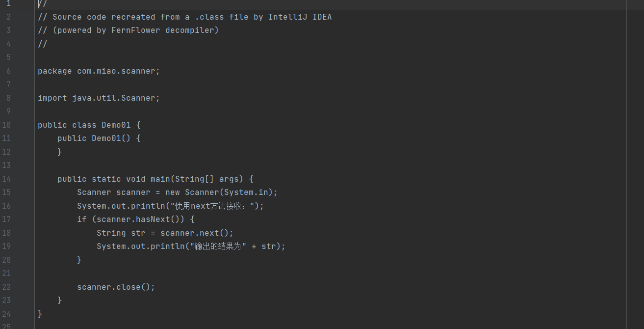Viewport: 644px width, 329px height.
Task: Click line number 1 in the gutter
Action: [8, 3]
